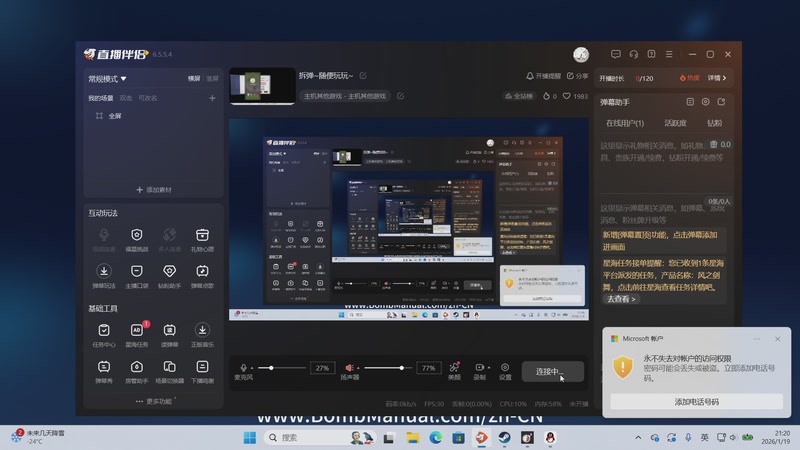Screen dimensions: 800x450
Task: Switch to the 钻粉 tab
Action: tap(714, 123)
